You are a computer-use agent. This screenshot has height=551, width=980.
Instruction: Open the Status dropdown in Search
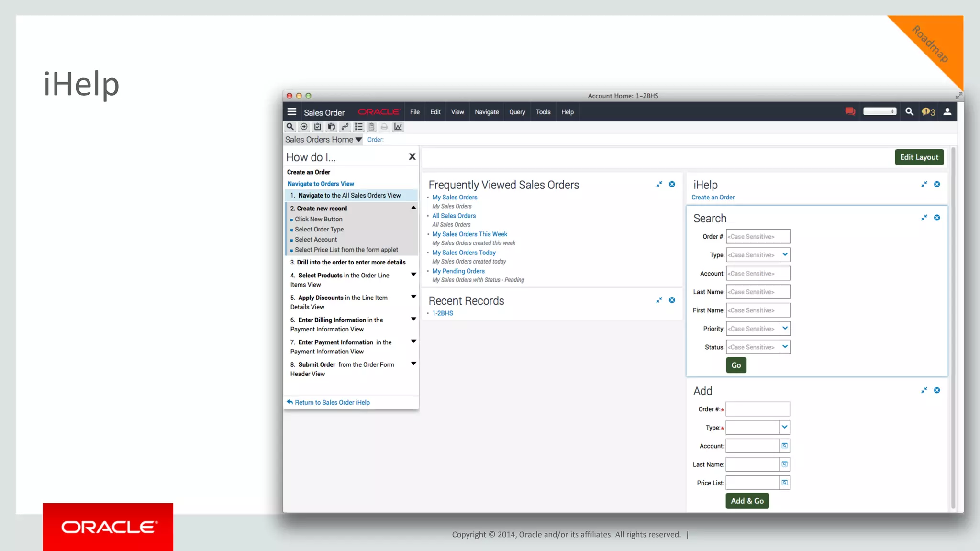coord(785,347)
